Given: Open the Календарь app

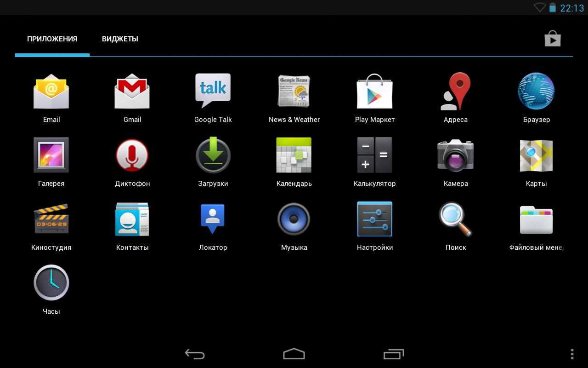Looking at the screenshot, I should 294,155.
